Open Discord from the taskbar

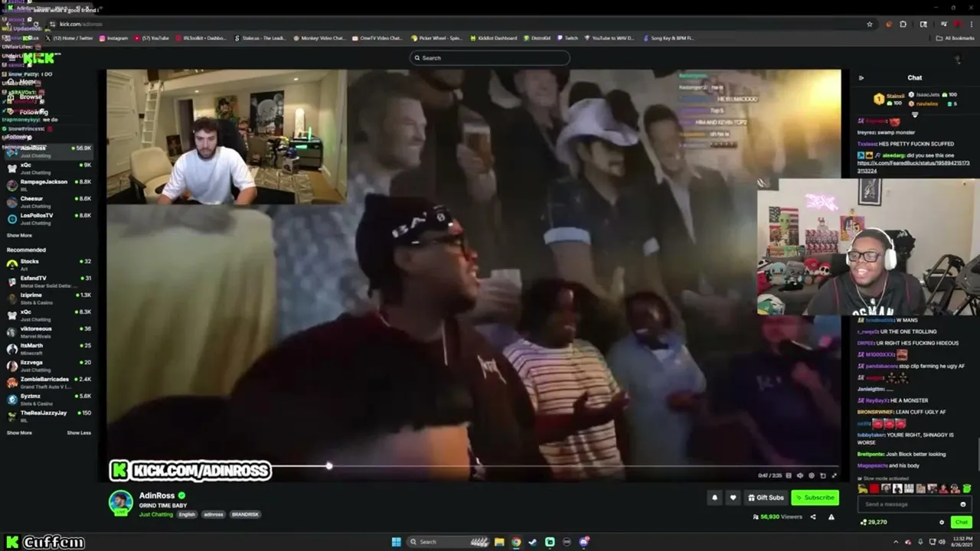pyautogui.click(x=584, y=542)
